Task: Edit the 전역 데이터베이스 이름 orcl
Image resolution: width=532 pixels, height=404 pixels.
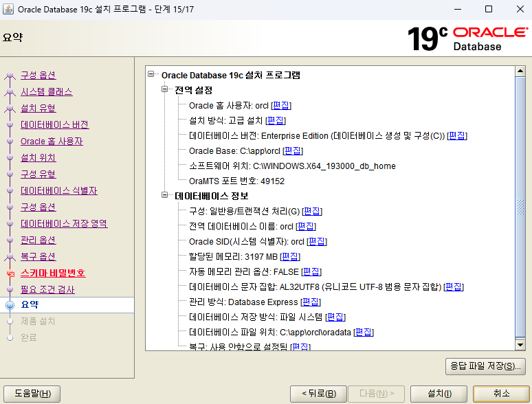Action: click(306, 226)
